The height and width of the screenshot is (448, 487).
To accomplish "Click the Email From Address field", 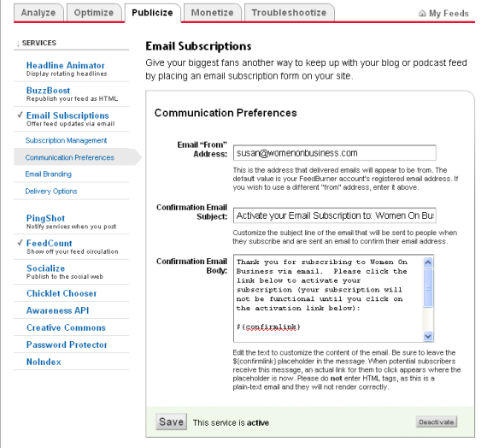I will pyautogui.click(x=335, y=153).
